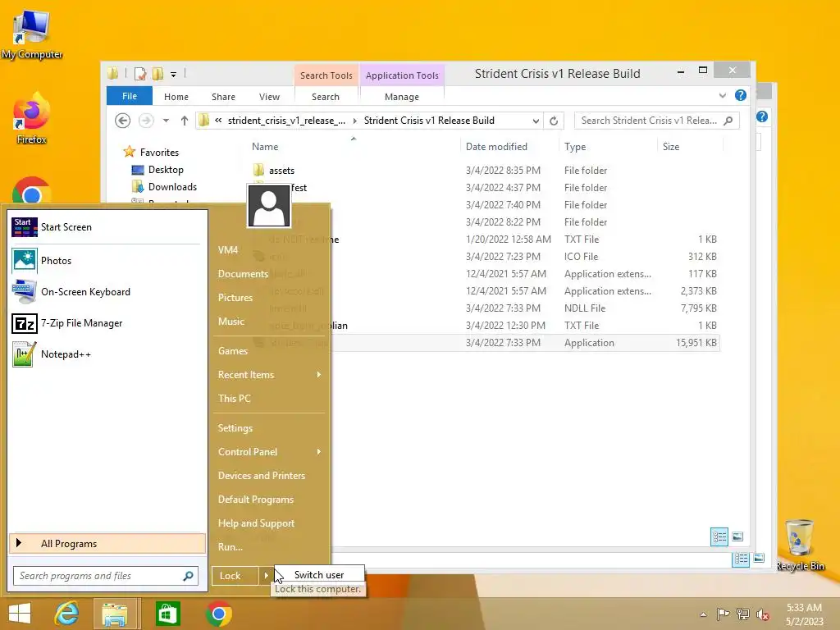The height and width of the screenshot is (630, 840).
Task: Switch to the Home ribbon tab
Action: (x=176, y=97)
